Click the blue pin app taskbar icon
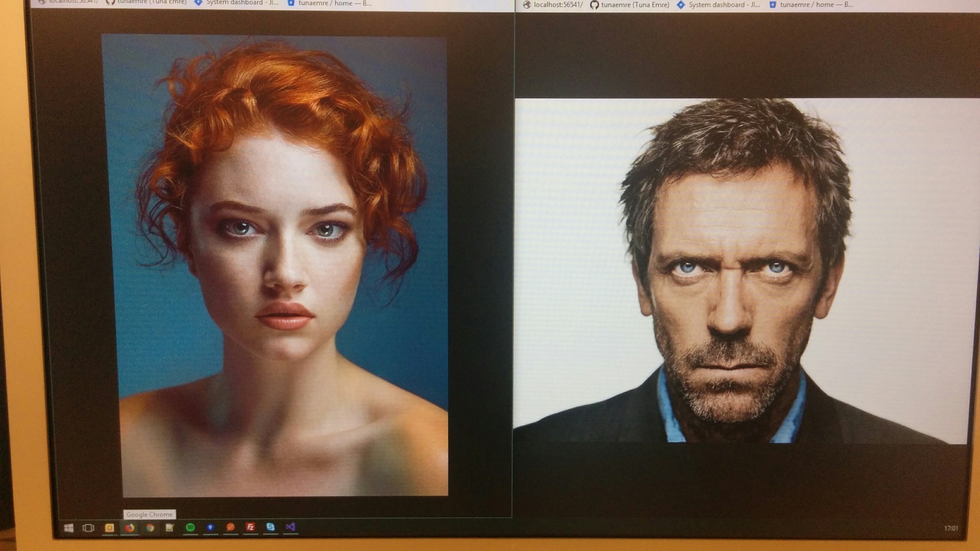Image resolution: width=980 pixels, height=551 pixels. click(210, 528)
